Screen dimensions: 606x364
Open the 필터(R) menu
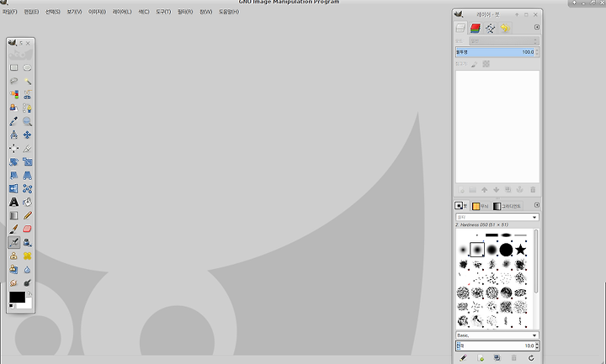[185, 12]
